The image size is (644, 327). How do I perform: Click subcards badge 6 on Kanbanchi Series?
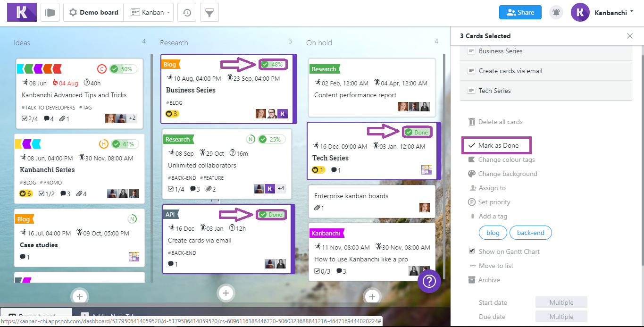click(x=25, y=193)
